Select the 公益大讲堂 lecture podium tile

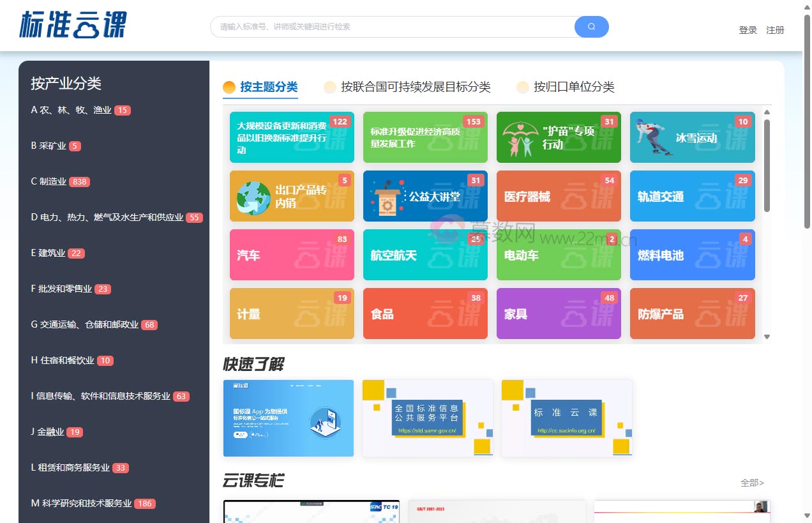point(425,196)
